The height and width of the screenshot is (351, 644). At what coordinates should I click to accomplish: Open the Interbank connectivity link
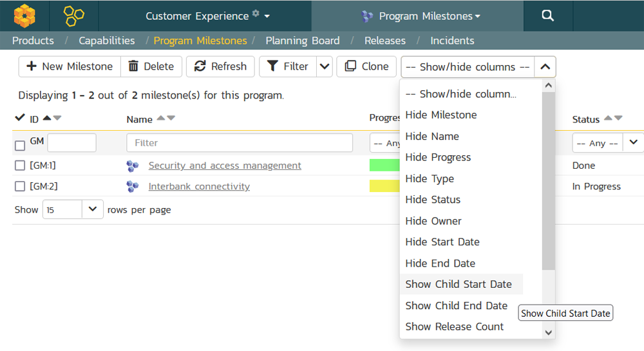[x=199, y=187]
